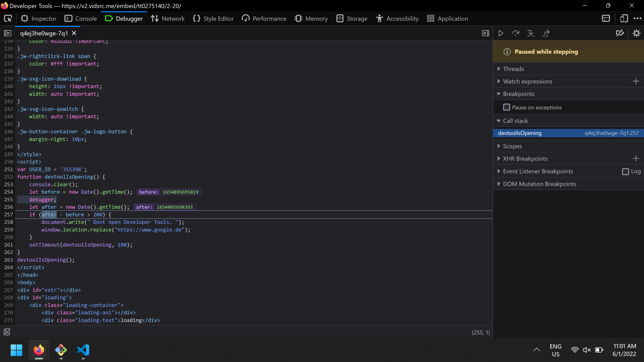This screenshot has height=362, width=644.
Task: Check the Log option for Event Listener Breakpoints
Action: pyautogui.click(x=626, y=171)
